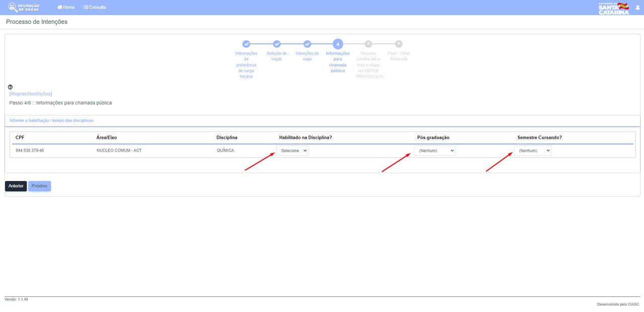The height and width of the screenshot is (312, 644).
Task: Click the Próximo button
Action: point(39,186)
